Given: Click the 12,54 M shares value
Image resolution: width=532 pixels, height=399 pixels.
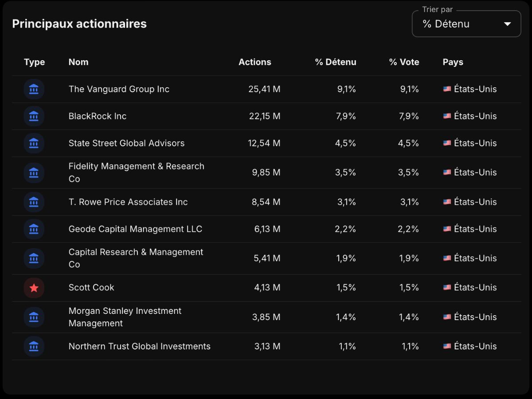Looking at the screenshot, I should [265, 143].
